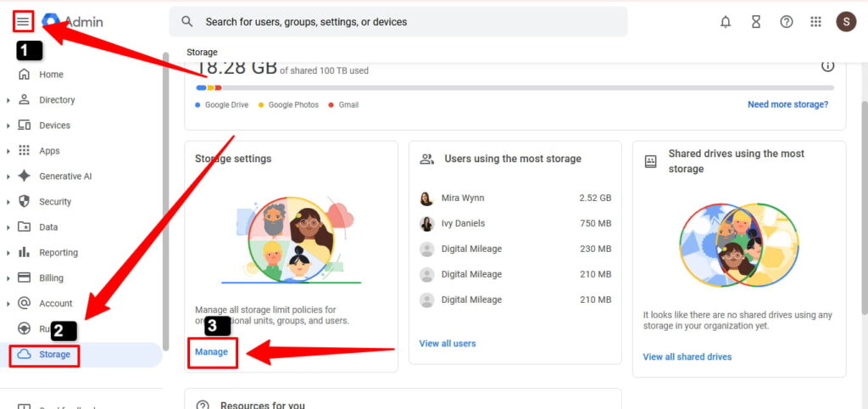
Task: Click the user account avatar
Action: tap(845, 22)
